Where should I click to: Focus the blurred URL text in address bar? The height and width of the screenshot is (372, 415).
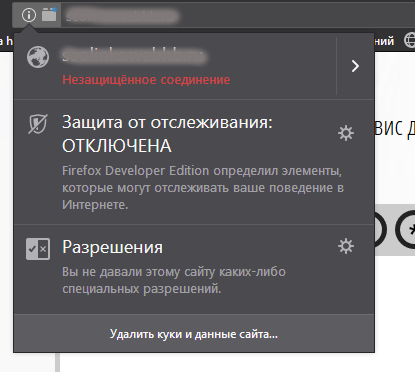[x=122, y=16]
